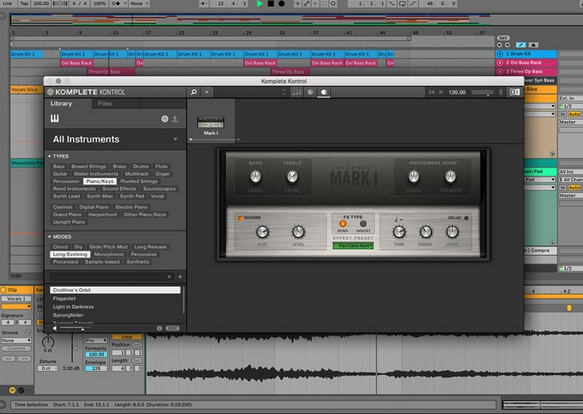Select the Piano/Keys type tag
The width and height of the screenshot is (583, 414).
100,181
